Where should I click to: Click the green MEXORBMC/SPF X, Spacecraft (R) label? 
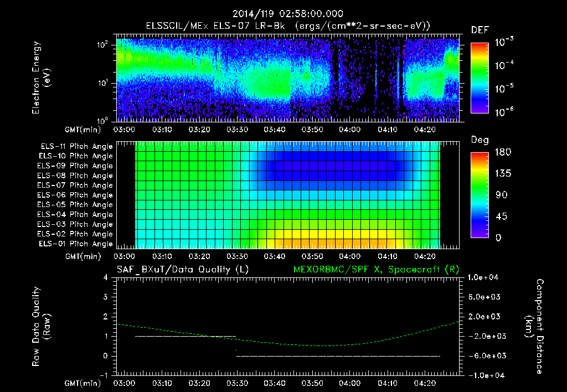[376, 270]
